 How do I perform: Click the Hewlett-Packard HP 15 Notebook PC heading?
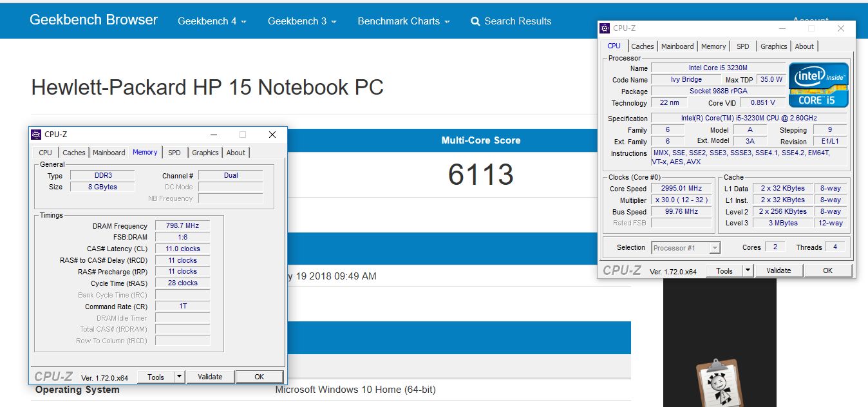pyautogui.click(x=207, y=87)
